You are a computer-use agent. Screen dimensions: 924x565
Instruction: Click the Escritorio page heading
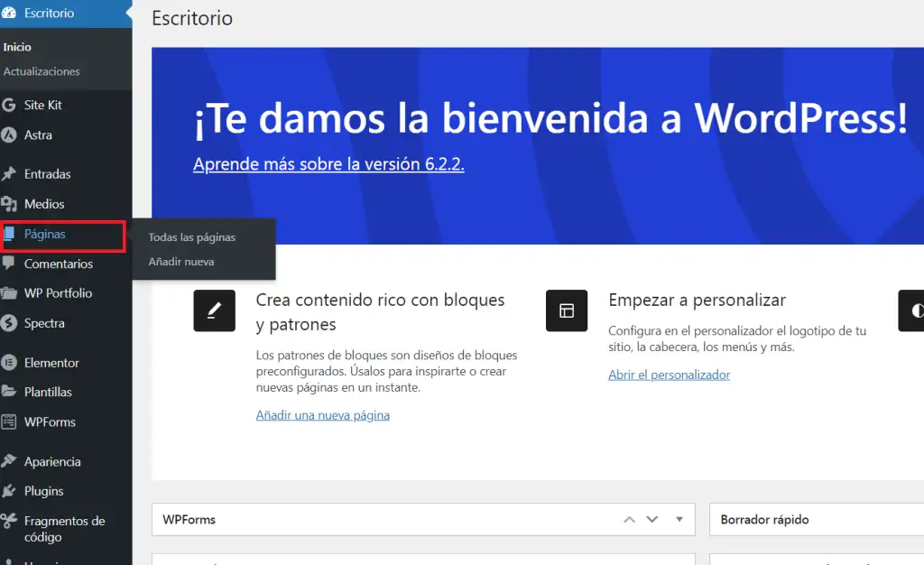point(192,18)
